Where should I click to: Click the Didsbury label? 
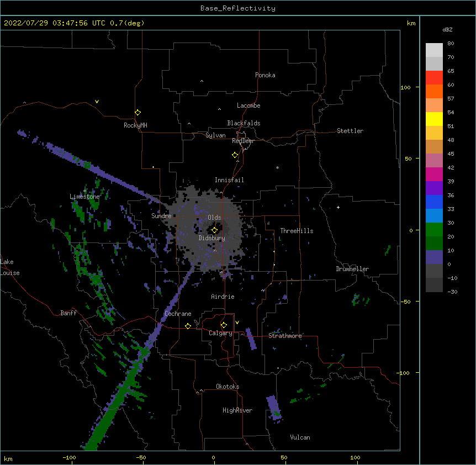pos(211,238)
